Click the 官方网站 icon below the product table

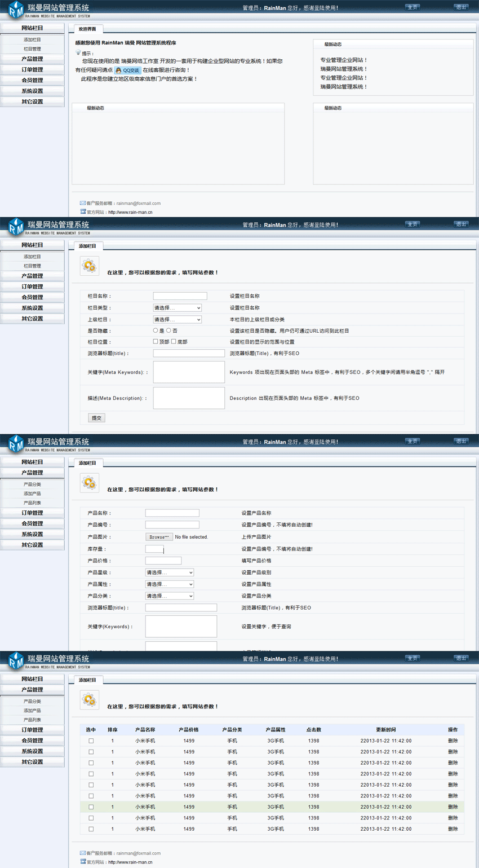tap(82, 862)
